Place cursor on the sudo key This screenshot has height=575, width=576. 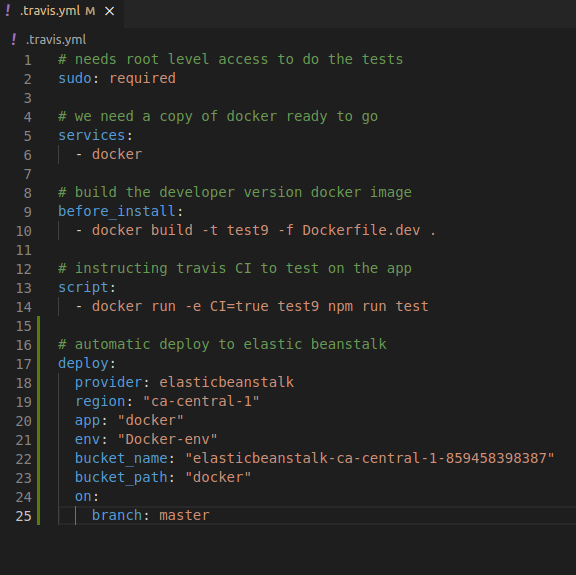coord(75,78)
